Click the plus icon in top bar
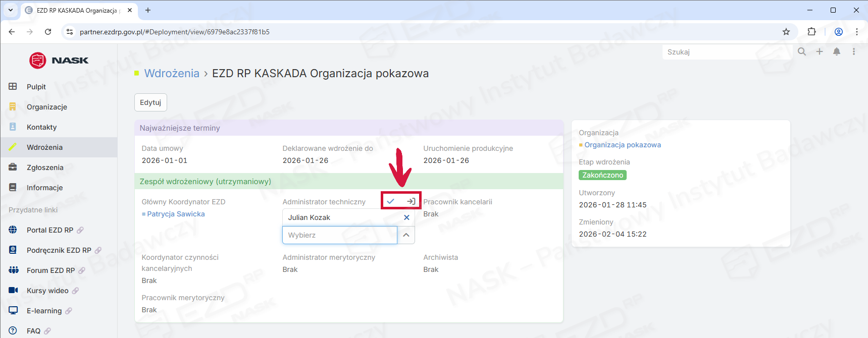The width and height of the screenshot is (868, 338). click(x=820, y=51)
